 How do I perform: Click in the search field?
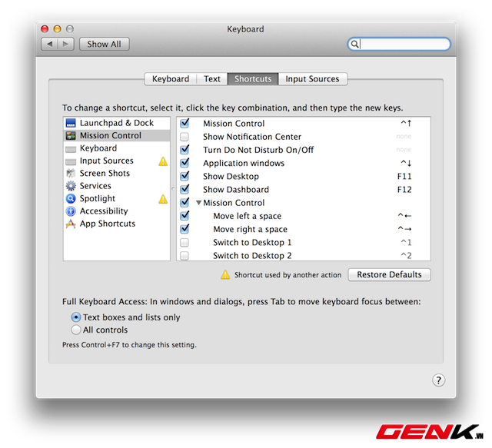pyautogui.click(x=399, y=44)
